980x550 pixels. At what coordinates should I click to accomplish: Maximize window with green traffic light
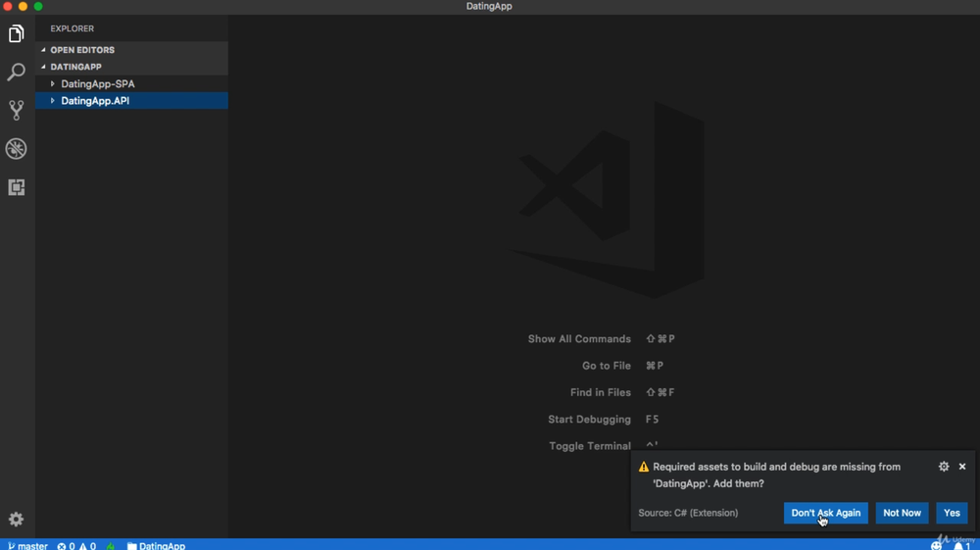38,6
